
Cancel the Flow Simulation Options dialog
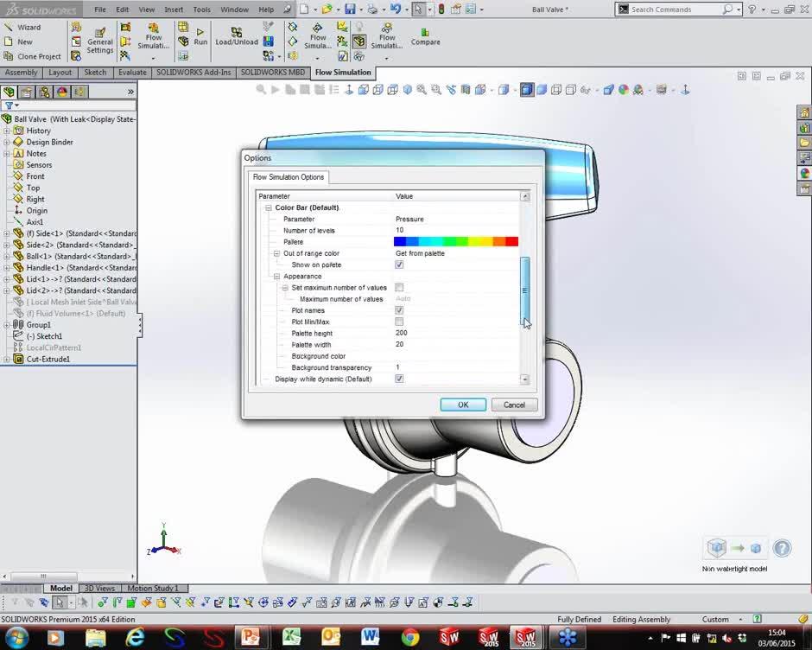(514, 404)
